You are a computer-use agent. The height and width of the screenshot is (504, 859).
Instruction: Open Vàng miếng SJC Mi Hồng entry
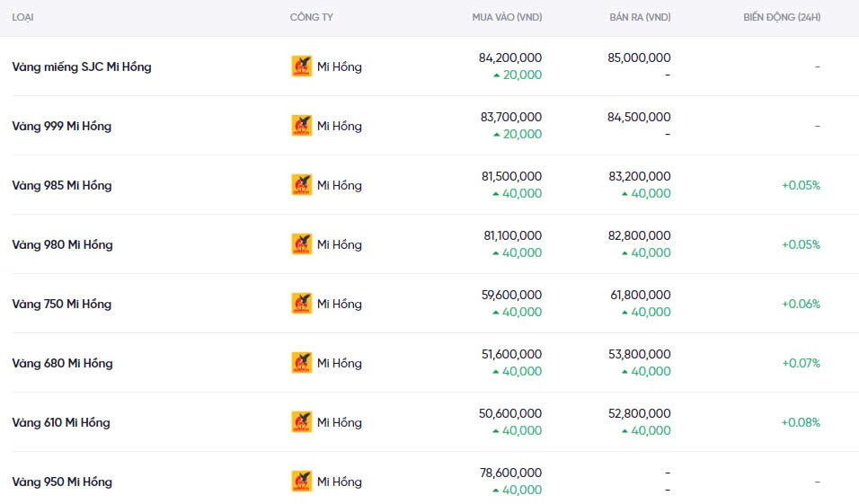(x=82, y=66)
